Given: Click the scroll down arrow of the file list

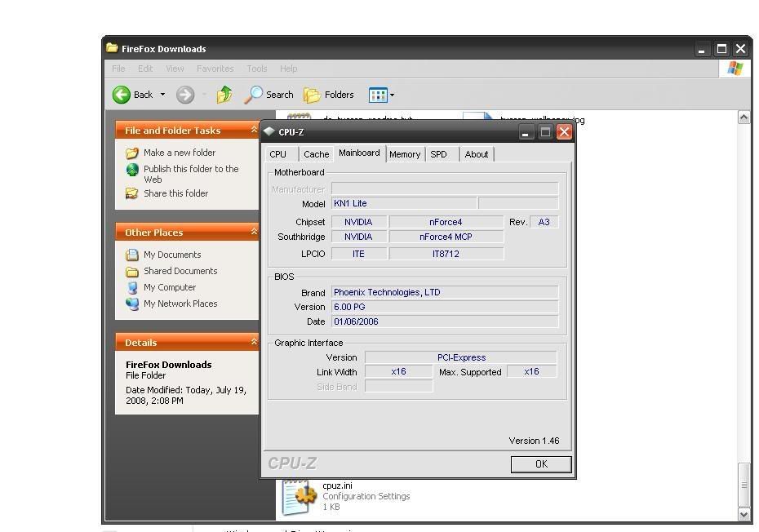Looking at the screenshot, I should point(743,515).
